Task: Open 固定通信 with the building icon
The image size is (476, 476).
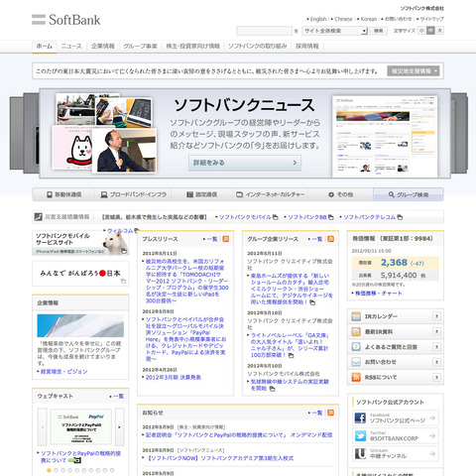Action: [x=201, y=194]
